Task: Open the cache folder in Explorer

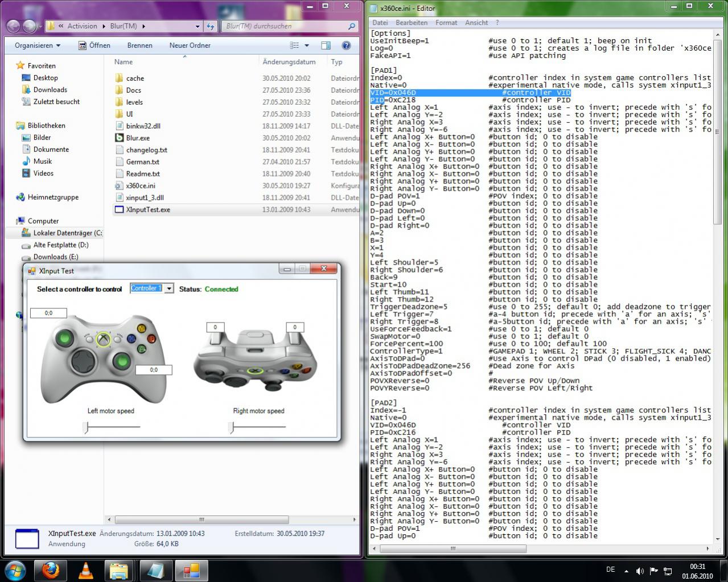Action: click(x=135, y=79)
